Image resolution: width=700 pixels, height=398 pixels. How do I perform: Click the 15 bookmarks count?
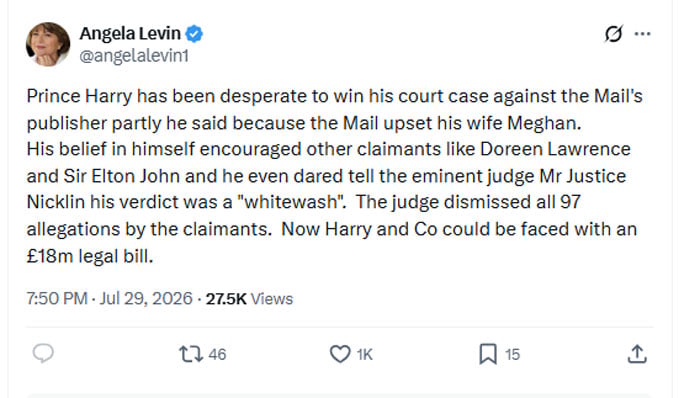tap(512, 354)
